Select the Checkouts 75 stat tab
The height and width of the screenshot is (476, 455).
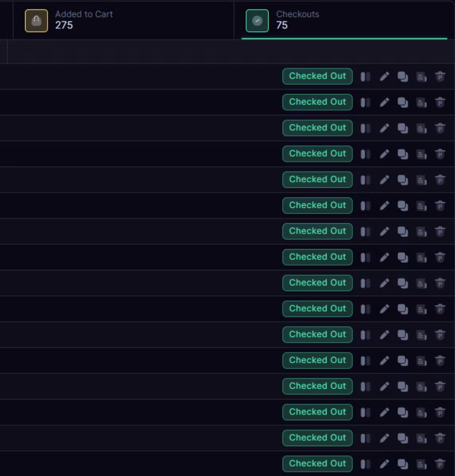[x=344, y=20]
